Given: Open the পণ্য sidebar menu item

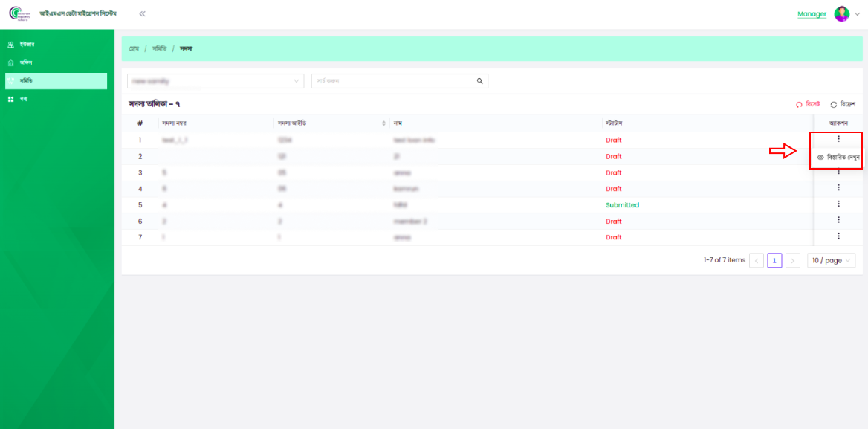Looking at the screenshot, I should click(x=24, y=99).
